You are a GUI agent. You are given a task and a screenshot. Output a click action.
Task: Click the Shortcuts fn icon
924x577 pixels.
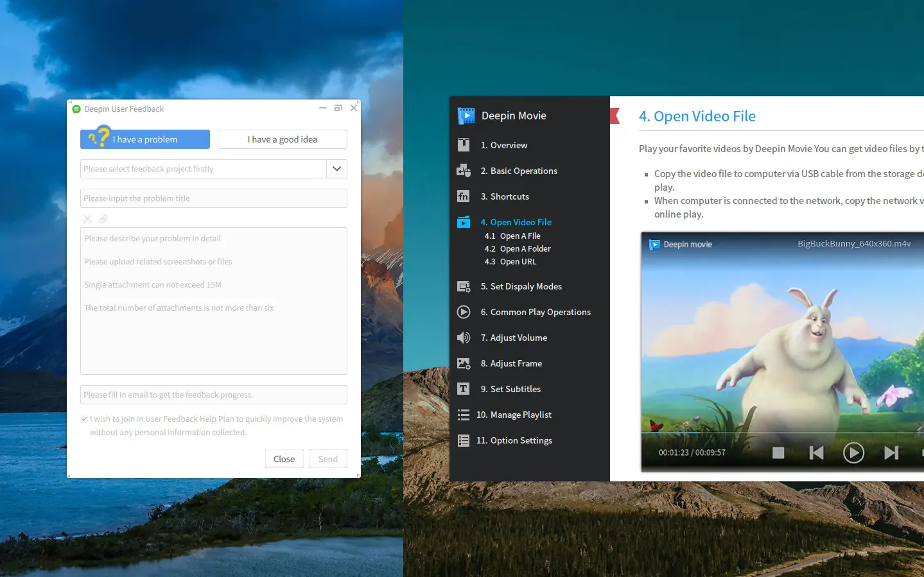click(x=464, y=196)
